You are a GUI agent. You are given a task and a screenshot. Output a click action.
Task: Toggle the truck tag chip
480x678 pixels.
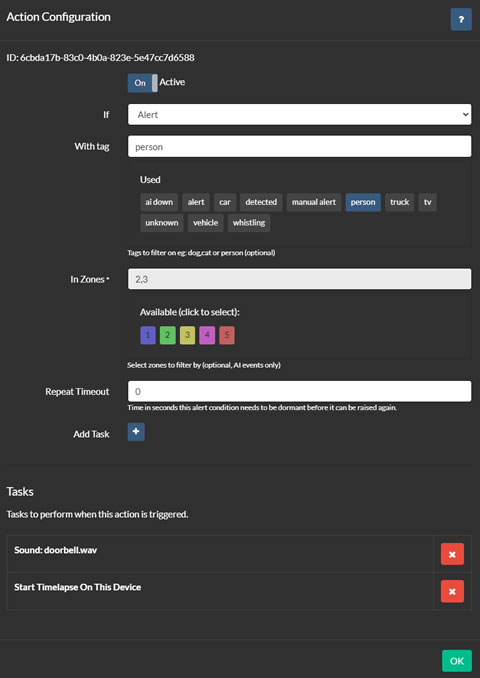[x=400, y=202]
